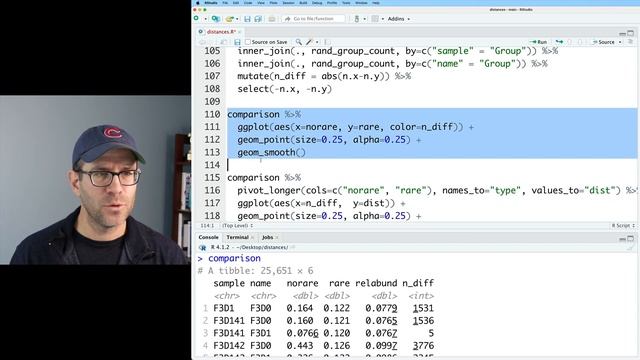
Task: Click the R logo icon in console header
Action: pos(202,247)
